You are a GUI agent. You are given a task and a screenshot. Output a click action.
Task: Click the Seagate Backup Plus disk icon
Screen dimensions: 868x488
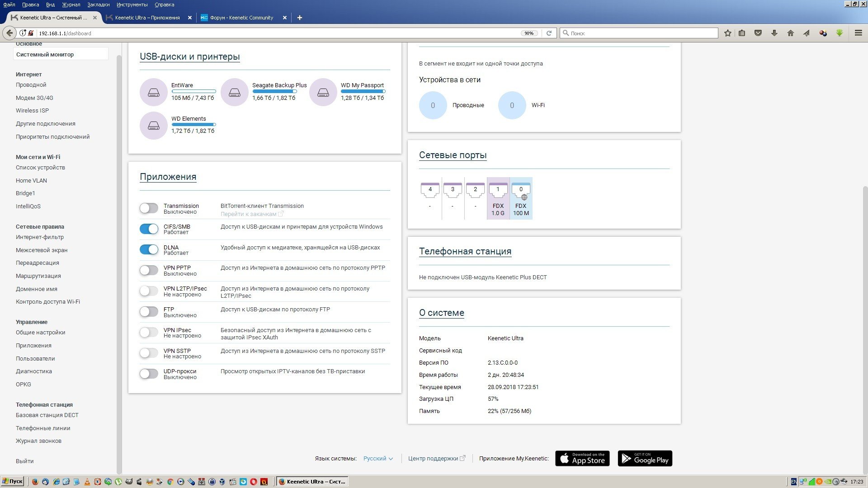[235, 92]
